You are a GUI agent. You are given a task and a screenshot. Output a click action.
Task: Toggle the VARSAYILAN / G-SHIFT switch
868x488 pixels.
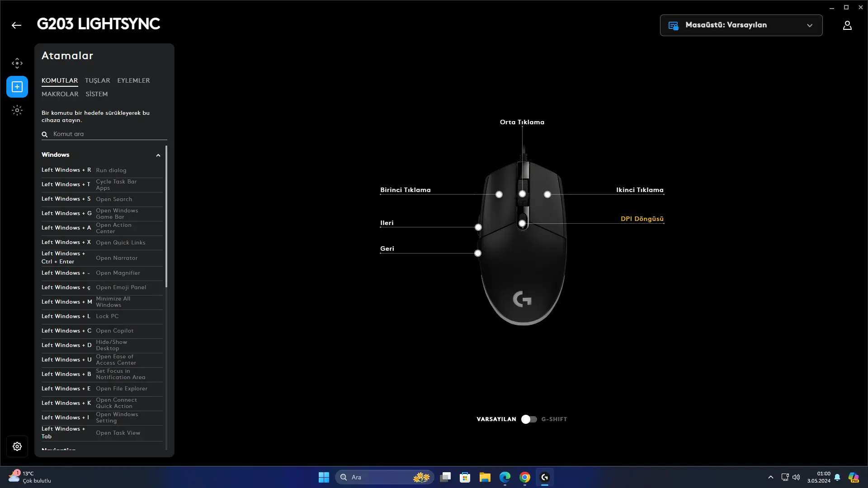529,419
